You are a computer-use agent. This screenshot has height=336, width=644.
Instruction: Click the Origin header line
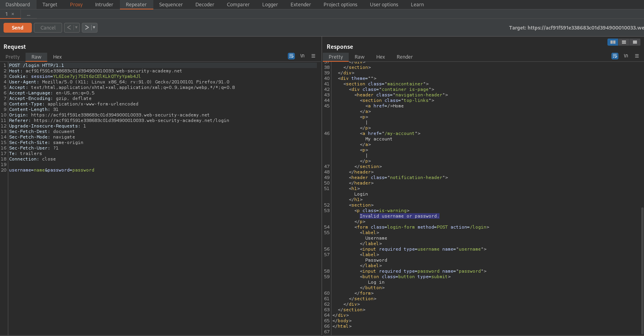[109, 115]
